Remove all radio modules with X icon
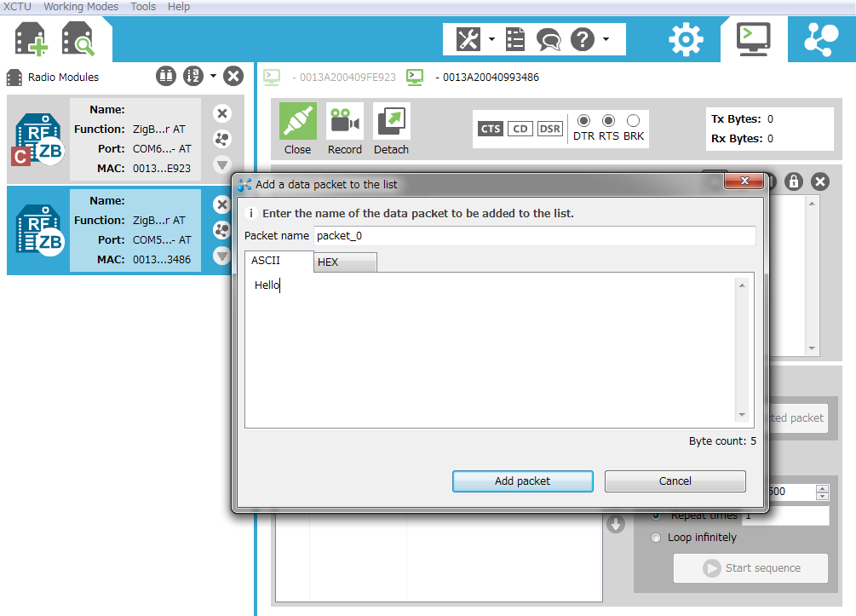The height and width of the screenshot is (616, 856). pyautogui.click(x=233, y=76)
